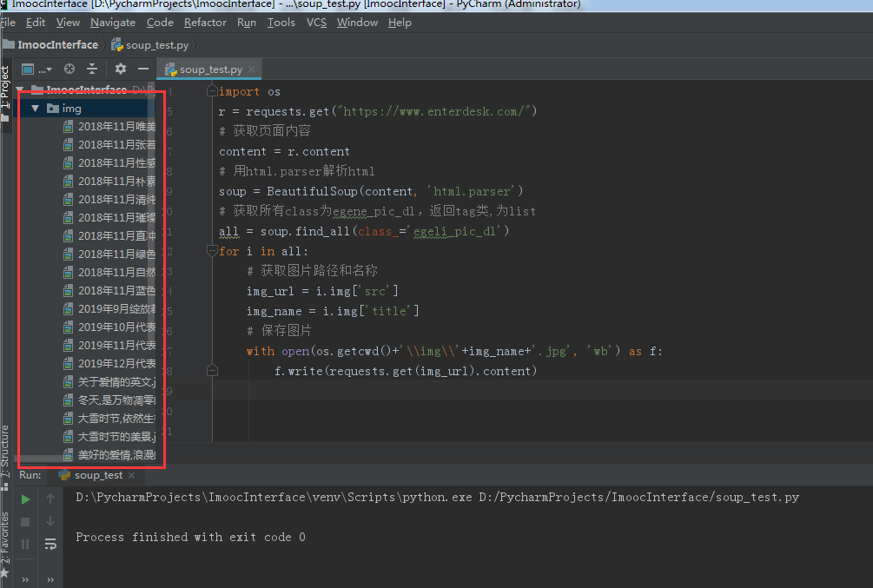Open the Navigate menu

113,23
